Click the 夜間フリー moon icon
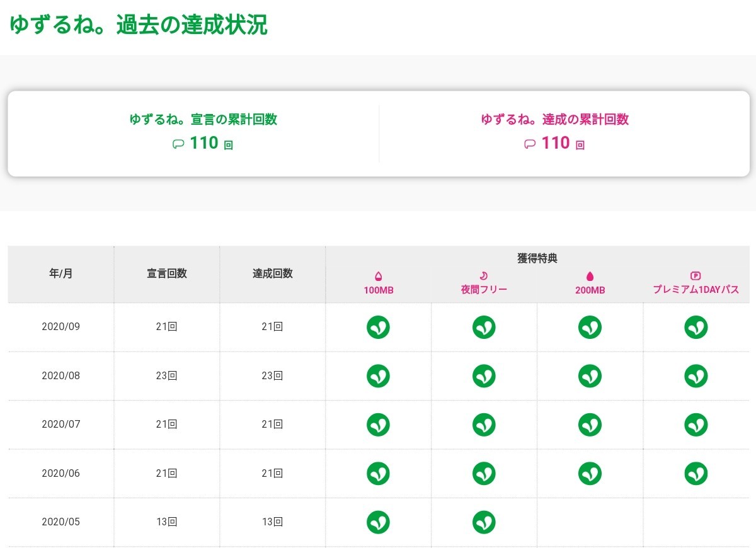The image size is (756, 548). point(484,276)
